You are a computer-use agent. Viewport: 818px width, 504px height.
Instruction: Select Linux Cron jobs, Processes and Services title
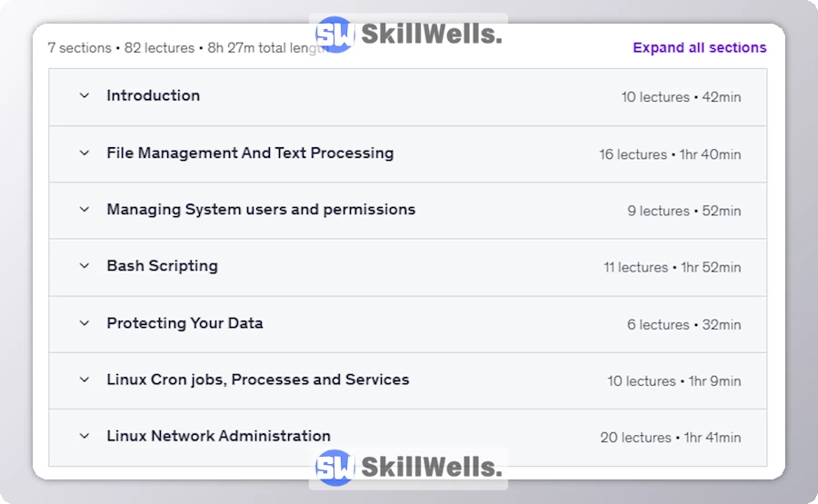coord(257,380)
